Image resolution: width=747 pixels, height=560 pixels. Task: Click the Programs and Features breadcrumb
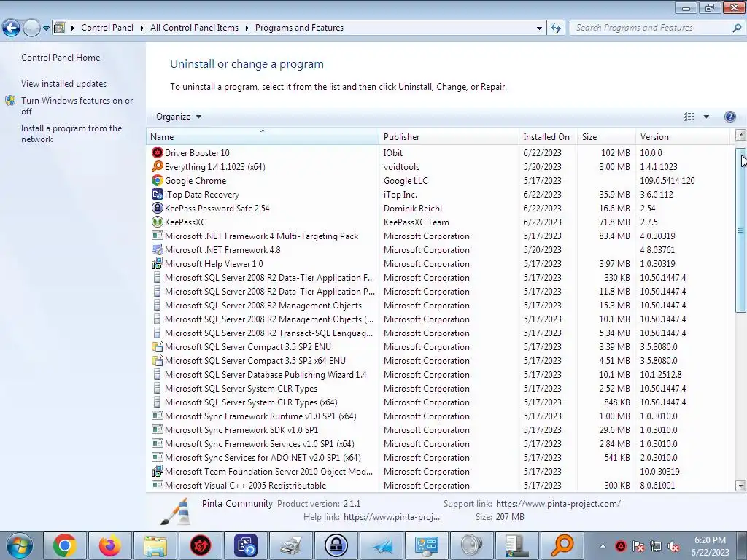tap(299, 28)
